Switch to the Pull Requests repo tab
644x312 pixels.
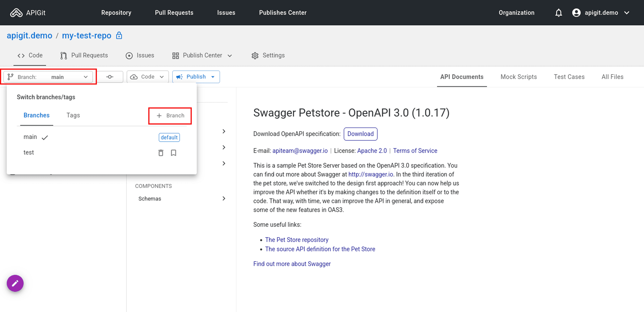(84, 55)
